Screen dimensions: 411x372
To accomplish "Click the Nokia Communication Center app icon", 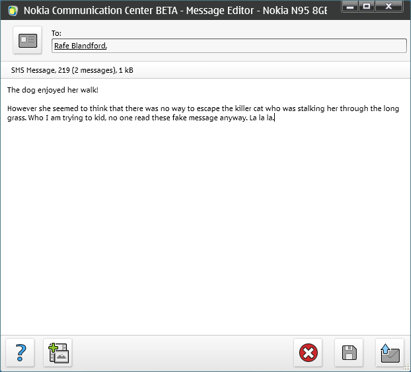I will click(x=13, y=10).
